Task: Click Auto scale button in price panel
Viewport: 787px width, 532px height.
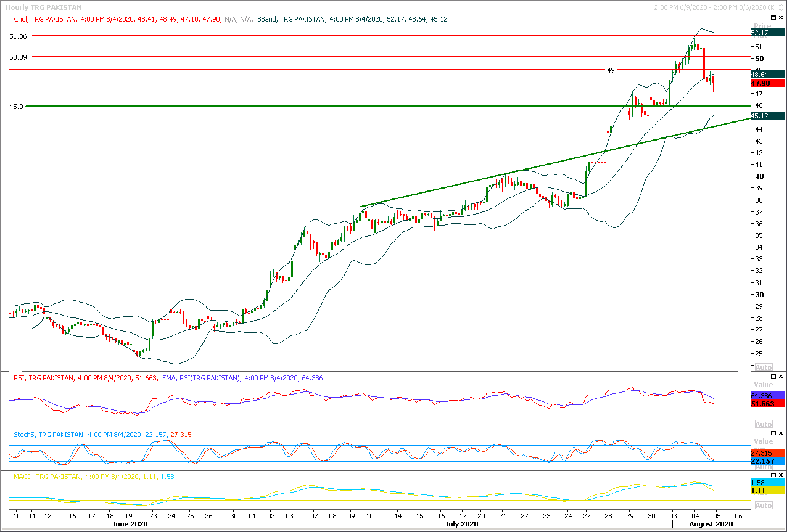Action: [764, 367]
